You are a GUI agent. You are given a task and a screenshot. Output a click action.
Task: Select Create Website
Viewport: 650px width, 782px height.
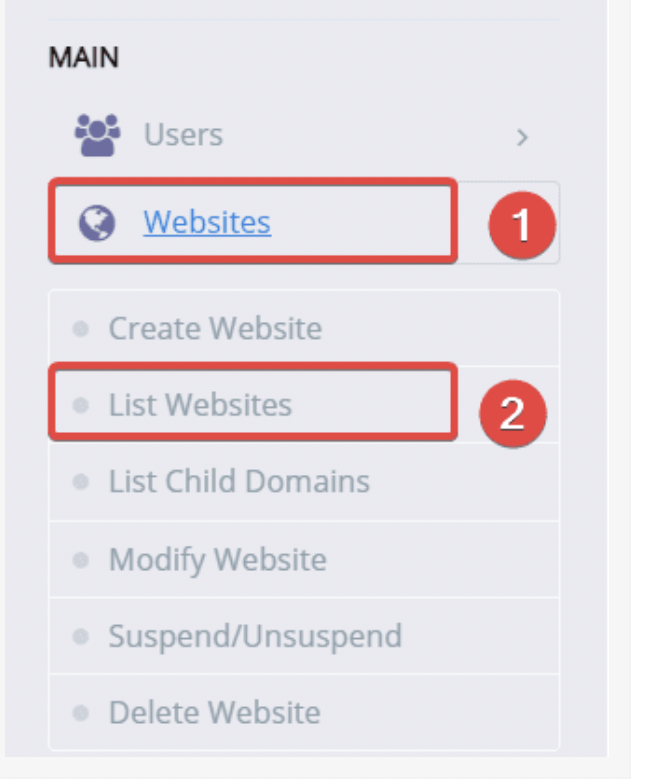pos(215,329)
